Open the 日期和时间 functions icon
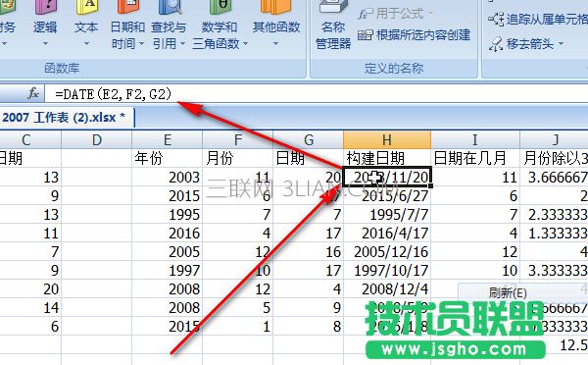Image resolution: width=588 pixels, height=365 pixels. 127,7
